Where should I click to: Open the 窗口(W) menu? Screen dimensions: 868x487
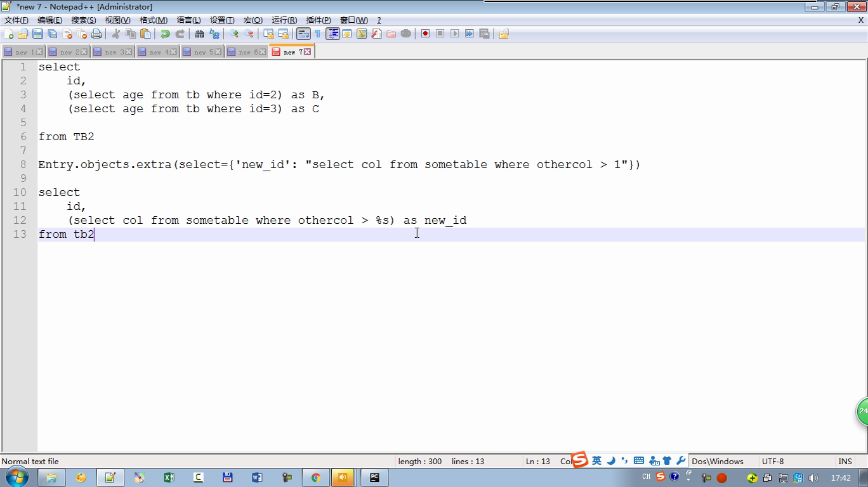[x=353, y=20]
